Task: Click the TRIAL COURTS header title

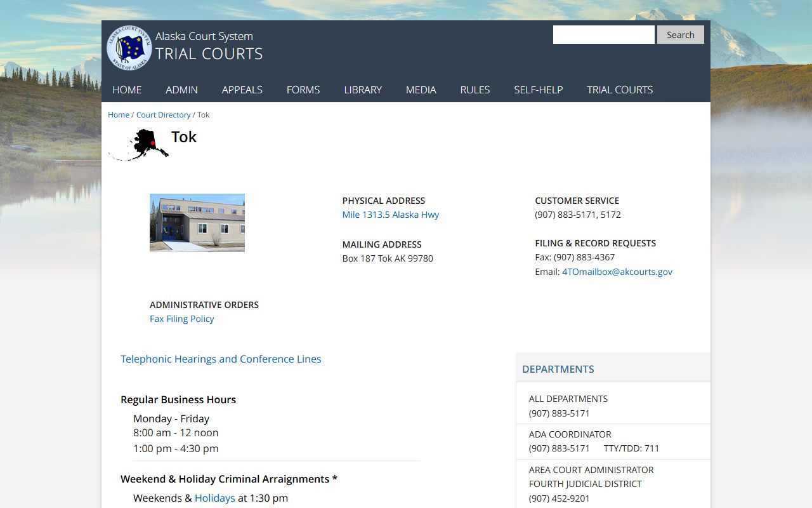Action: 209,54
